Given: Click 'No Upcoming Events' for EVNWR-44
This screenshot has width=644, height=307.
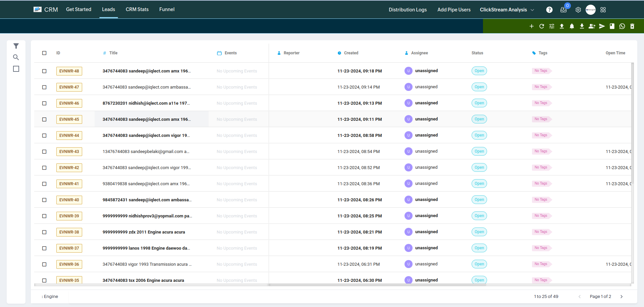Looking at the screenshot, I should (237, 136).
